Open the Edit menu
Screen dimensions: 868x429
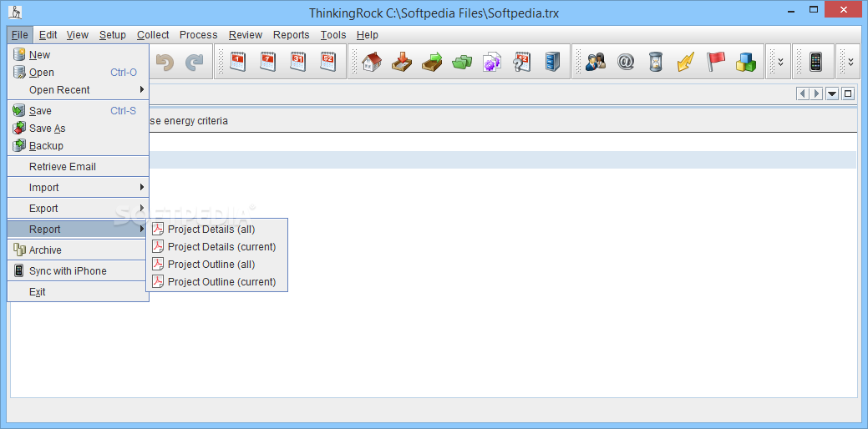point(48,35)
